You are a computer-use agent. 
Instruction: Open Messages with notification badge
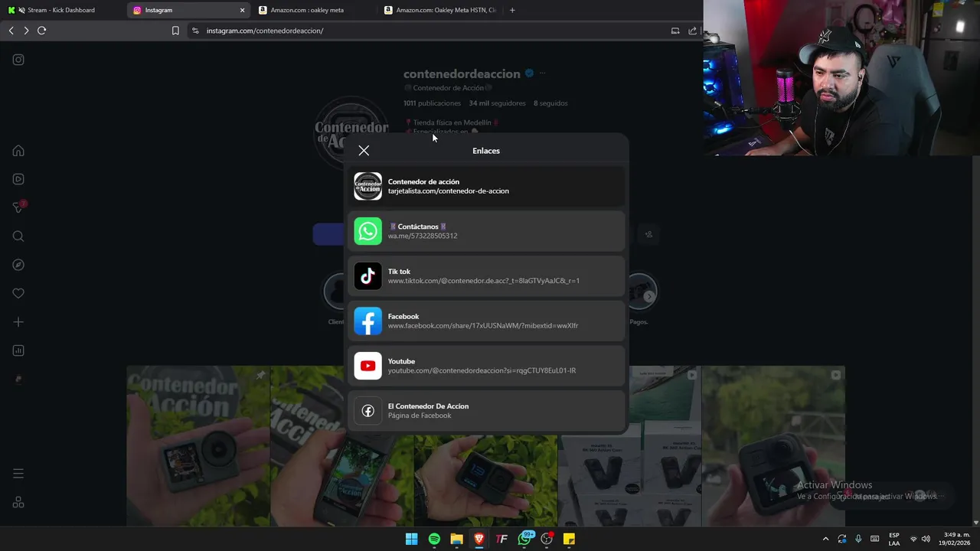tap(19, 207)
